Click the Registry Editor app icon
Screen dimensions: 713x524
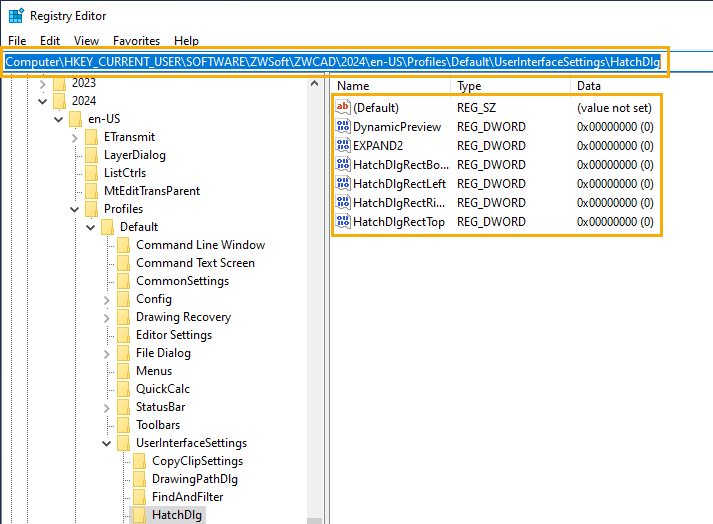point(16,15)
